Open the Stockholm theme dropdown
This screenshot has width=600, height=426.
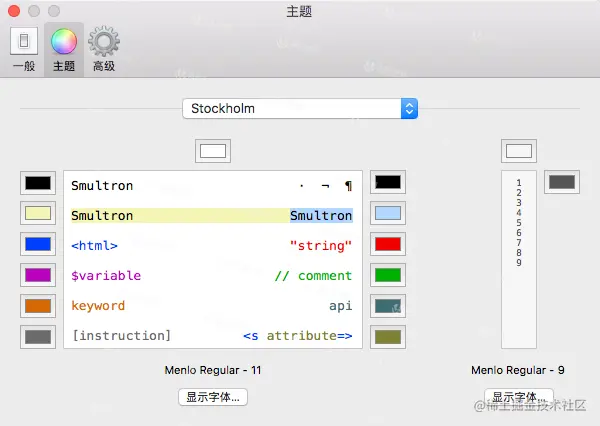pyautogui.click(x=300, y=109)
